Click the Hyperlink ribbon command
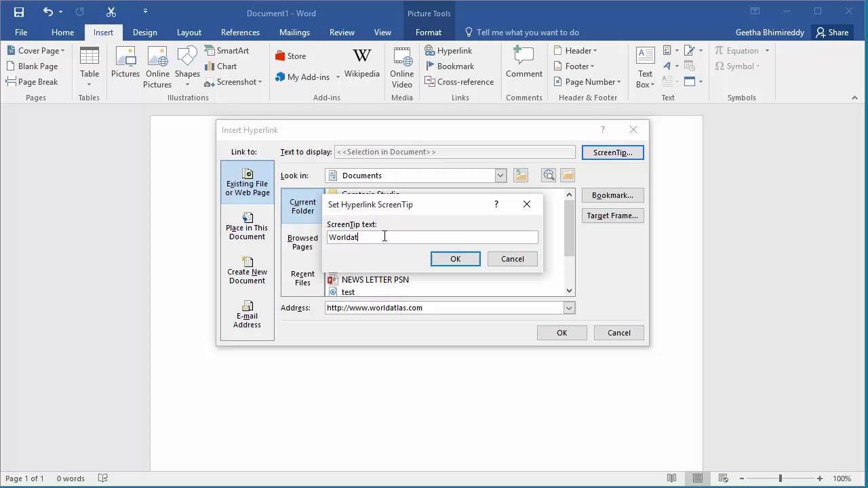 (x=448, y=51)
